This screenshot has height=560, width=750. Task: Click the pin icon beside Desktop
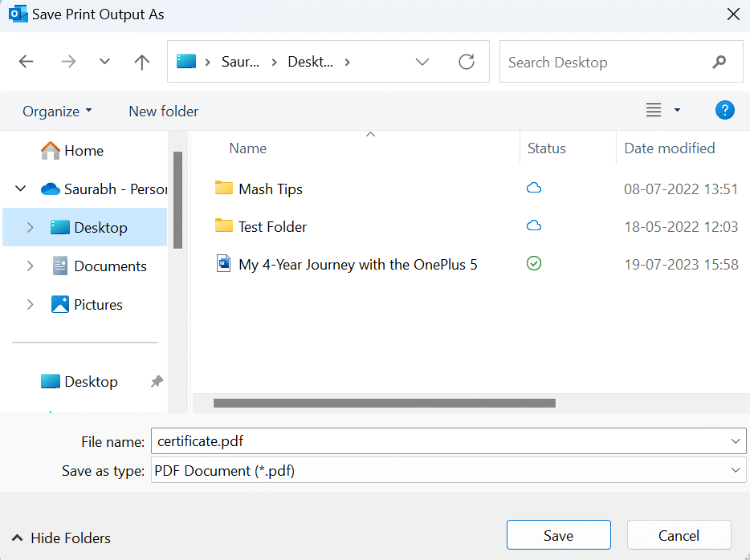click(157, 381)
